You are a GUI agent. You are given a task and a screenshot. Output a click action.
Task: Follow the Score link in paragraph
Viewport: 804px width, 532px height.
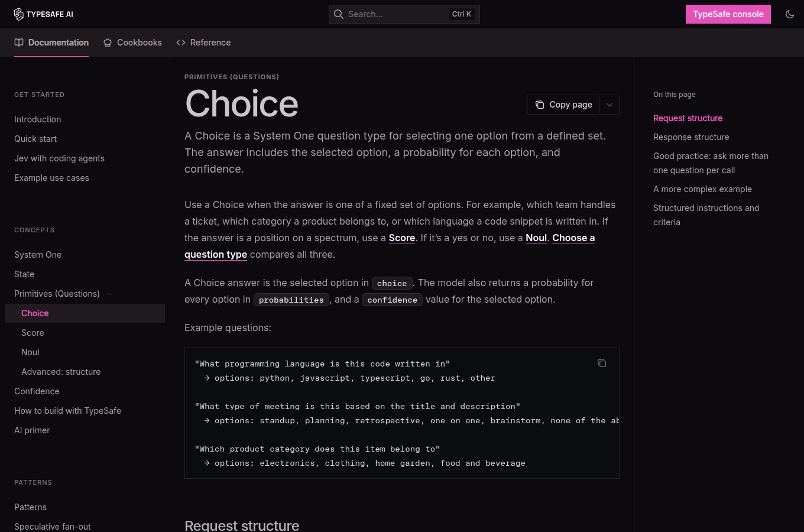(402, 238)
